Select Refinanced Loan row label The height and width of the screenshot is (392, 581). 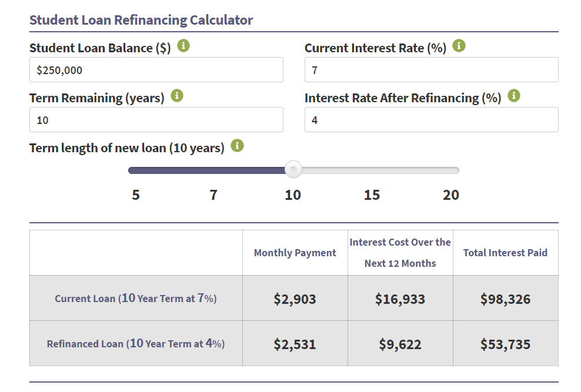(136, 343)
